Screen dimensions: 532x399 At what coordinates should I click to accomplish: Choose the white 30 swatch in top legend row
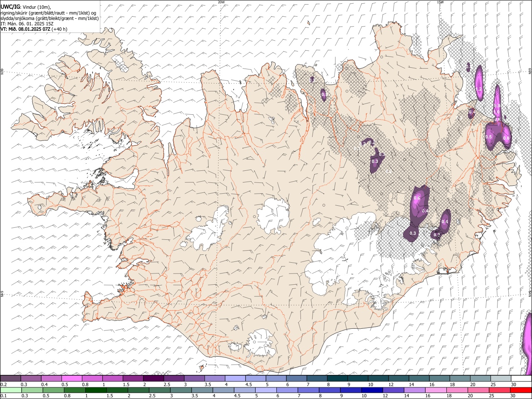coord(521,379)
